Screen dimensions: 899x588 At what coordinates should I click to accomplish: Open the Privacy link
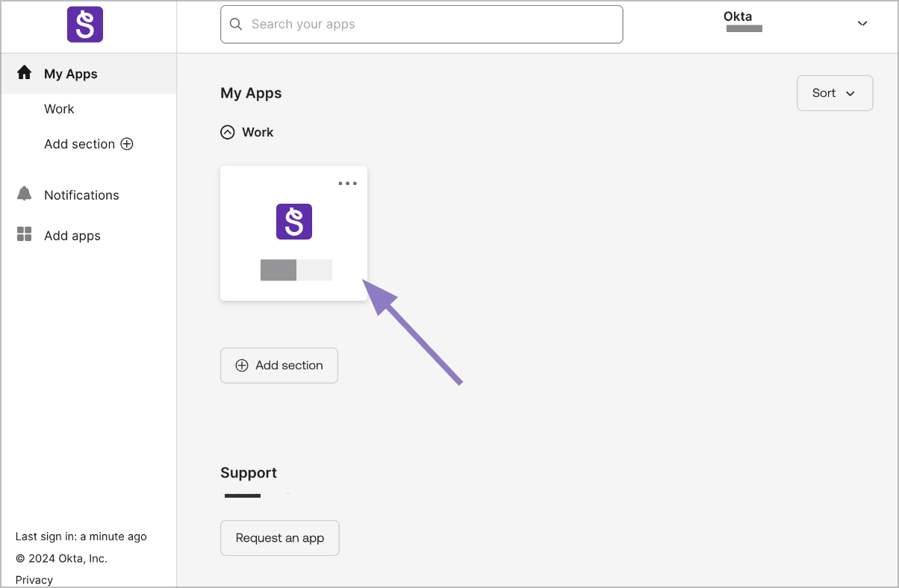pos(34,580)
